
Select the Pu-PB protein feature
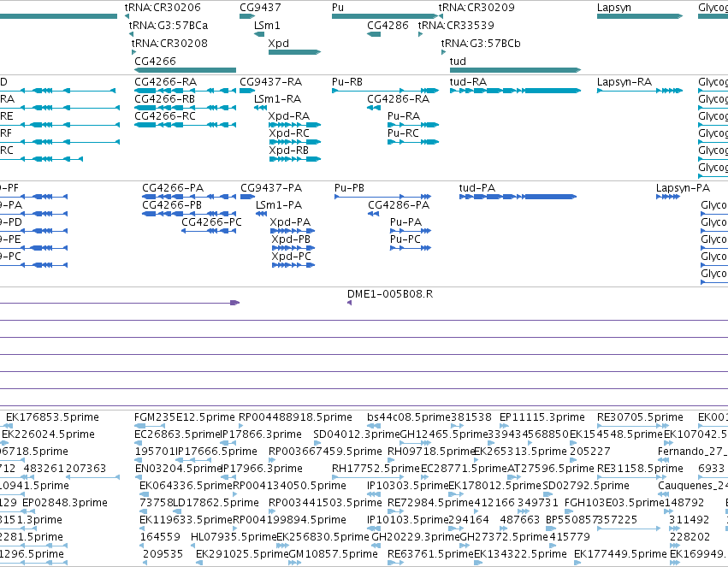tap(383, 197)
